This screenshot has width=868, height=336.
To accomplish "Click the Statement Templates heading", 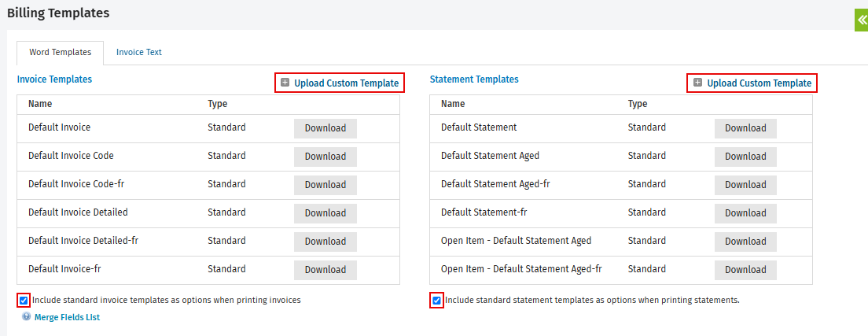I will [x=474, y=79].
